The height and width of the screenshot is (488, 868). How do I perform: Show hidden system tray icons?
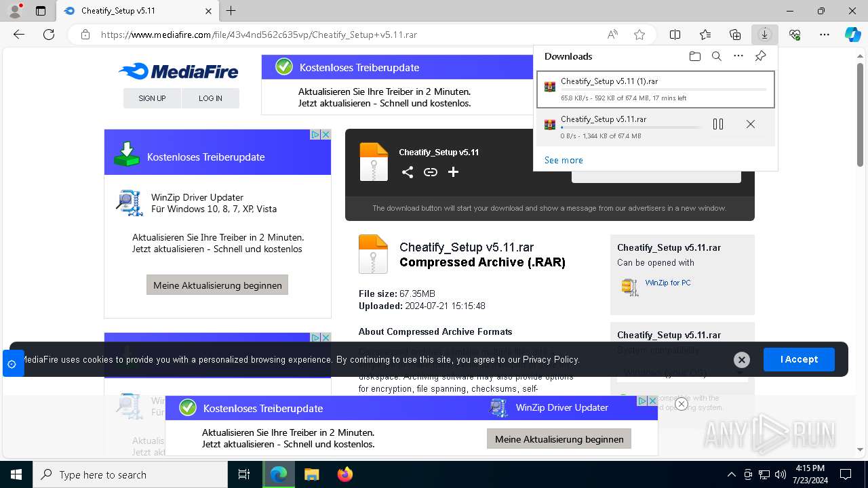[x=731, y=474]
